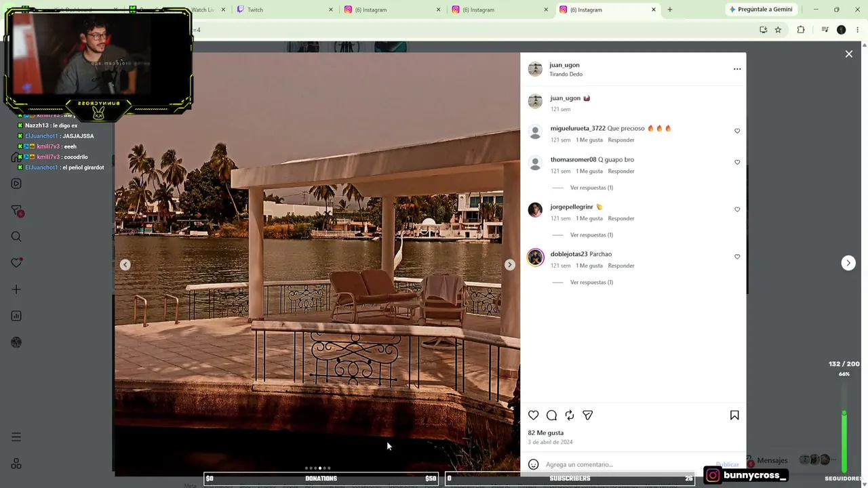868x488 pixels.
Task: Open the three-dot more options menu of the post
Action: (737, 69)
